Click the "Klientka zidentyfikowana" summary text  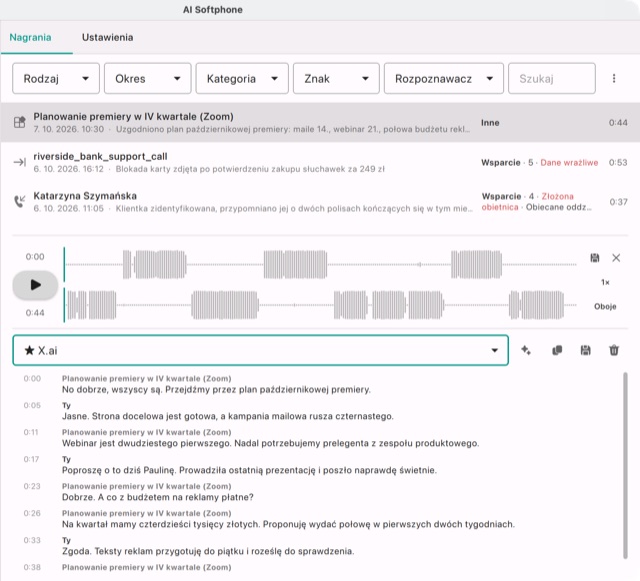coord(294,209)
